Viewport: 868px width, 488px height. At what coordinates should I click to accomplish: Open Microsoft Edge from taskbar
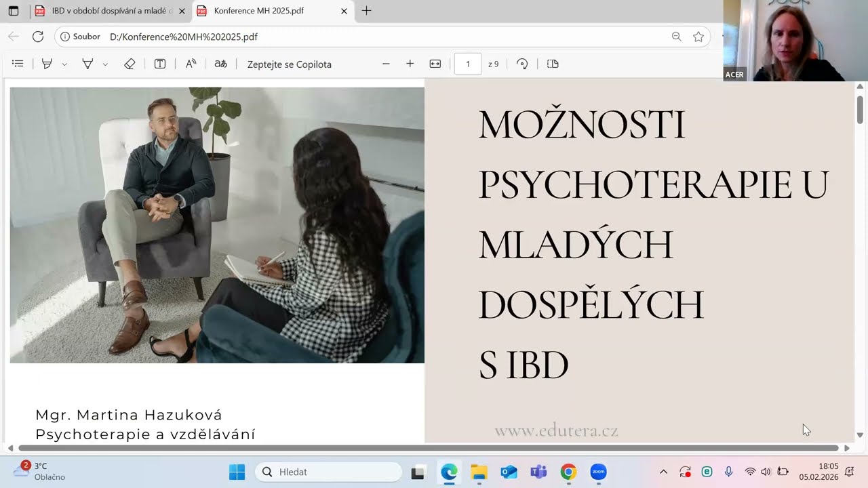click(x=449, y=472)
